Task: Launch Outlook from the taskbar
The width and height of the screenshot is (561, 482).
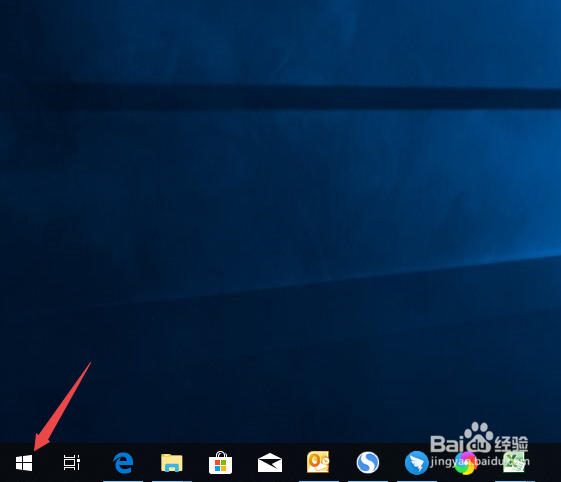Action: [318, 462]
